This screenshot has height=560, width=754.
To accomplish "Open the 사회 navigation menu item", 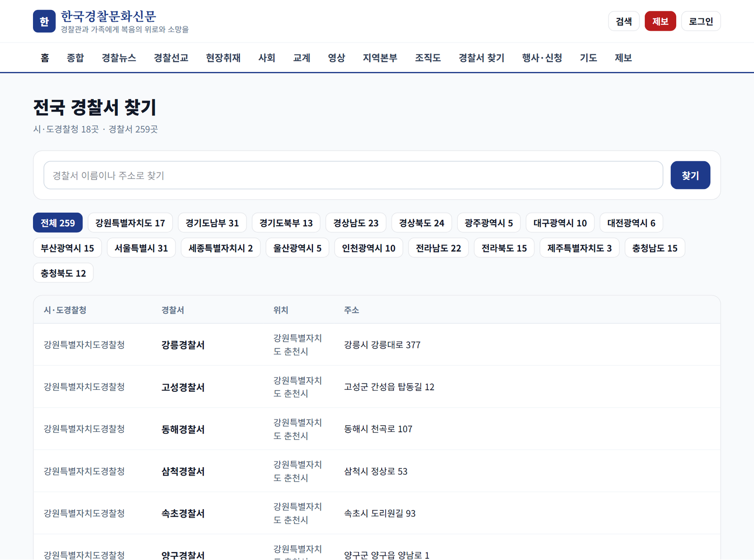I will [x=267, y=58].
